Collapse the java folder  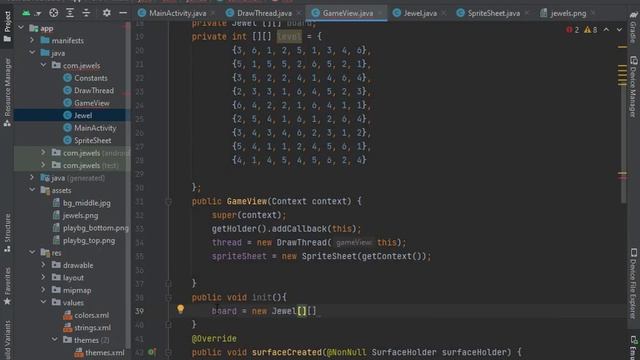pyautogui.click(x=32, y=53)
